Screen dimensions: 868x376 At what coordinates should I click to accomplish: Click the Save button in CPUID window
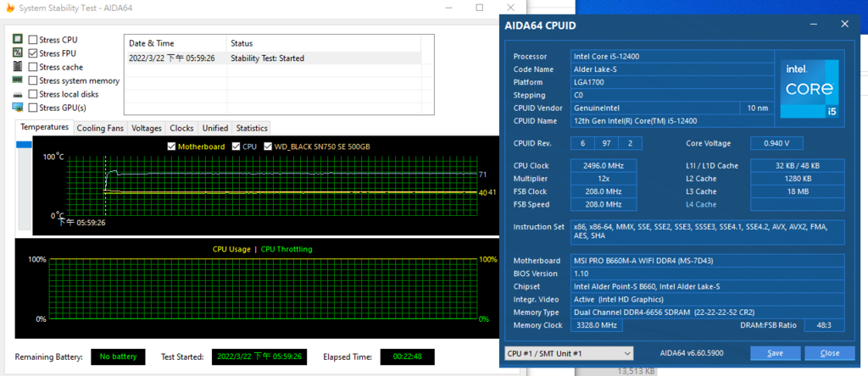coord(775,353)
